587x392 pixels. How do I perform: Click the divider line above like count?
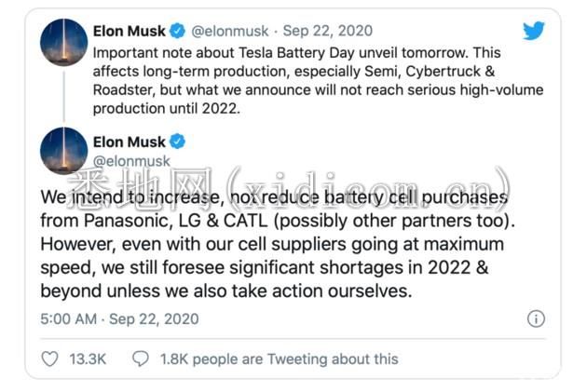293,339
